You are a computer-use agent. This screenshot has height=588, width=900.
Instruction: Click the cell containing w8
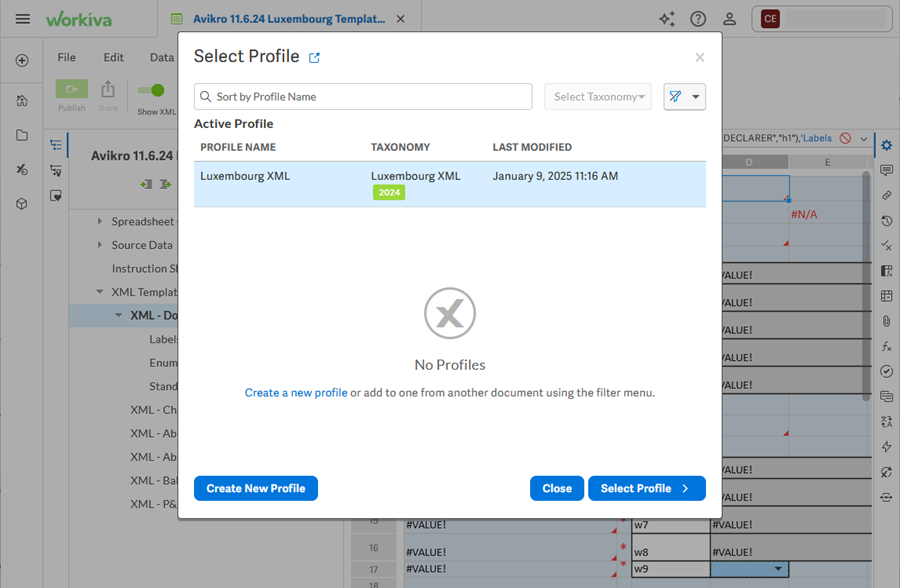[670, 548]
